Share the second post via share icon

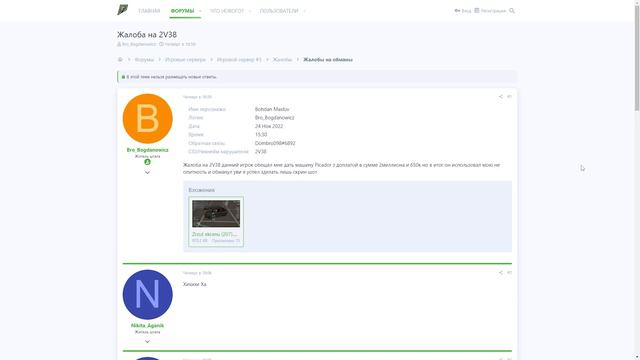point(500,273)
